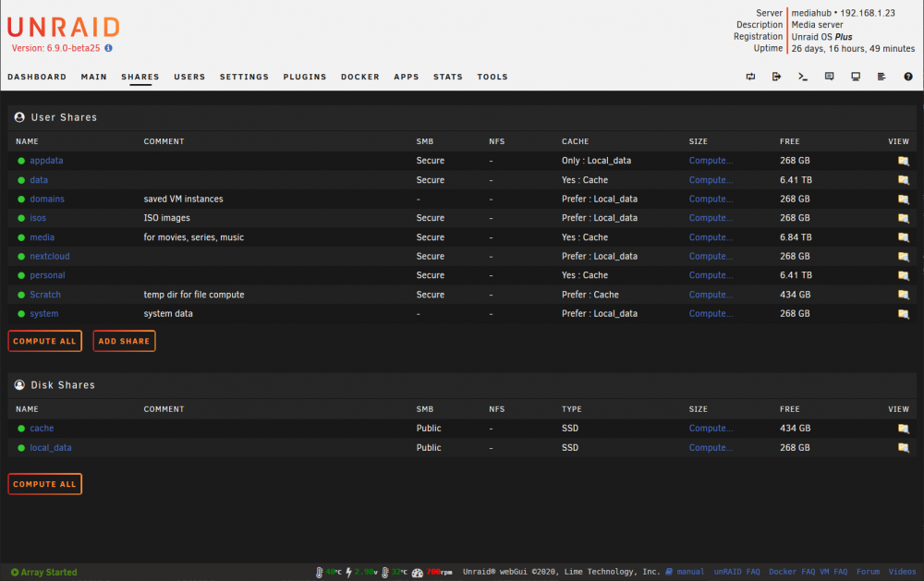
Task: Click the logout icon in header
Action: click(777, 77)
